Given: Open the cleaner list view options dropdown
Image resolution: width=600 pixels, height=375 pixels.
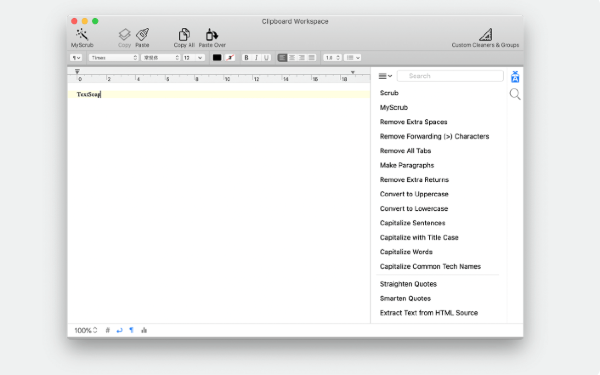Looking at the screenshot, I should coord(385,76).
